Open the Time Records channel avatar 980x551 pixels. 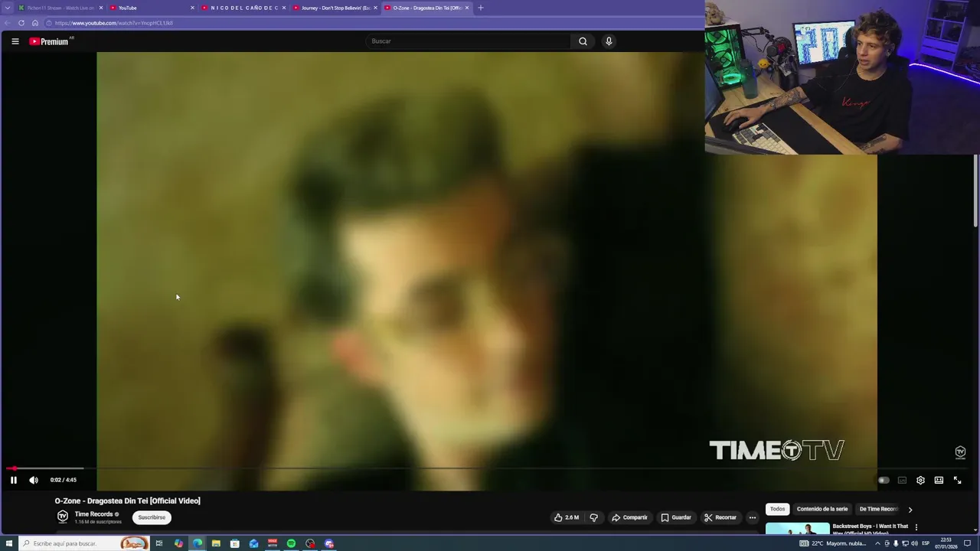[x=63, y=517]
